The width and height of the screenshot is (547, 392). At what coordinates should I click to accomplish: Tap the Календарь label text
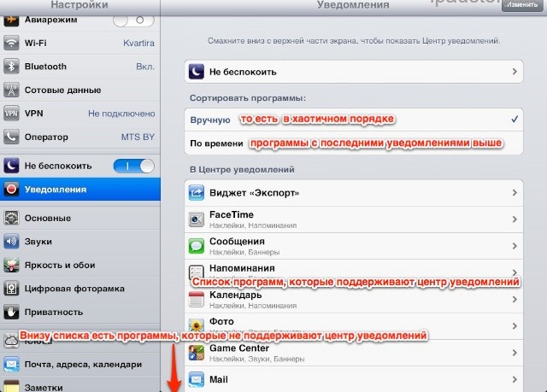236,295
